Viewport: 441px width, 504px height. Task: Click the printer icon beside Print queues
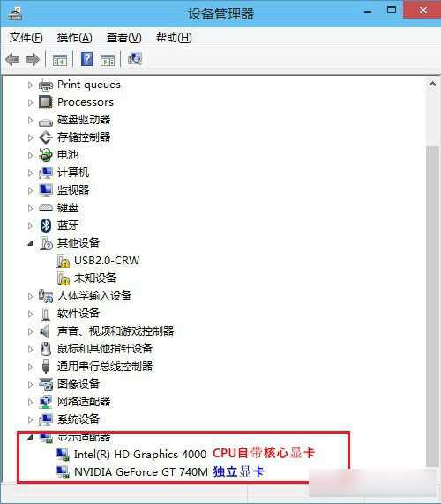pos(46,85)
